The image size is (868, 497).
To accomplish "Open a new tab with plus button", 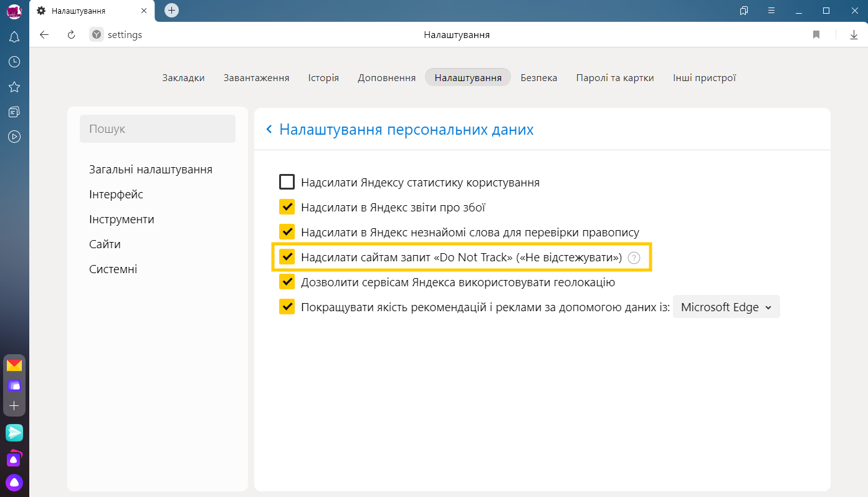I will [171, 11].
